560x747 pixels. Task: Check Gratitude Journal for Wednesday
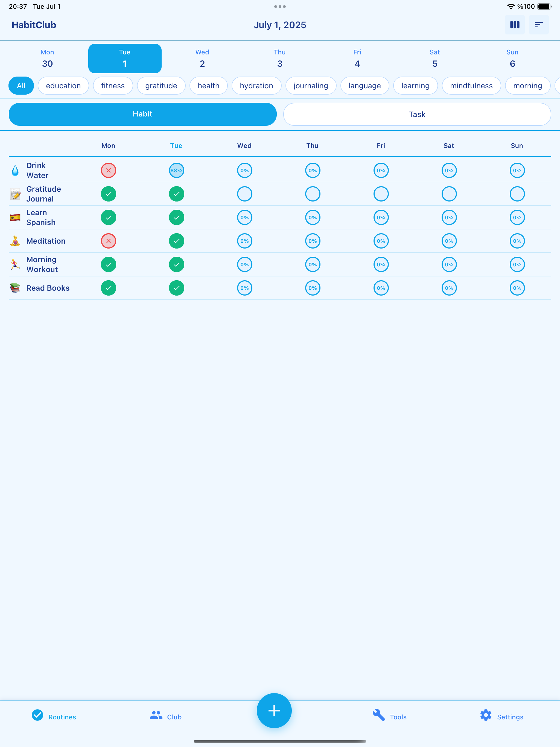coord(244,194)
